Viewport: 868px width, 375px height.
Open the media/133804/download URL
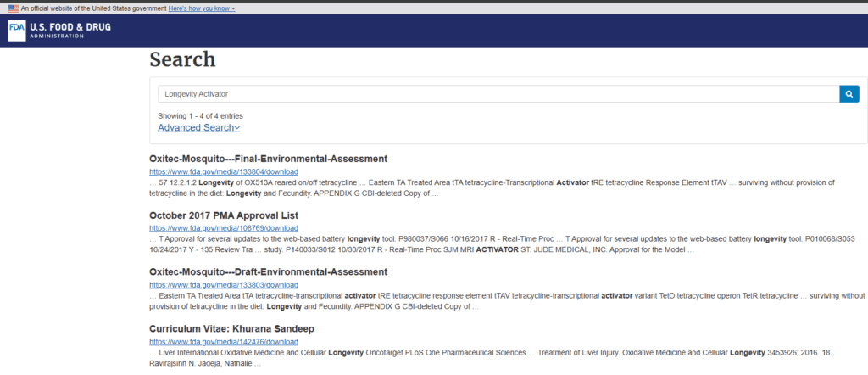pyautogui.click(x=224, y=171)
